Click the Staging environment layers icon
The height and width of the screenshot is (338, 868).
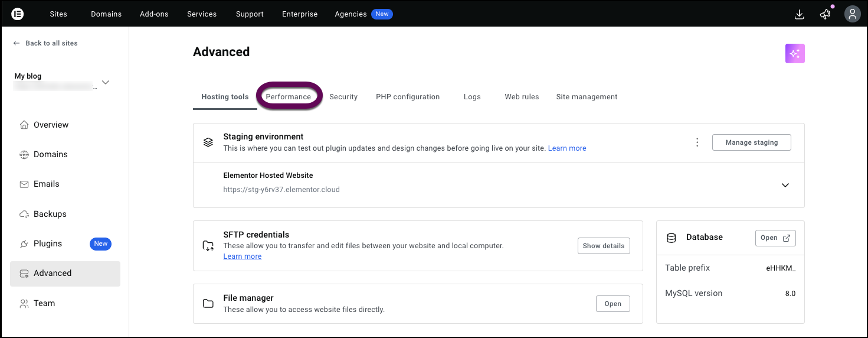point(208,142)
